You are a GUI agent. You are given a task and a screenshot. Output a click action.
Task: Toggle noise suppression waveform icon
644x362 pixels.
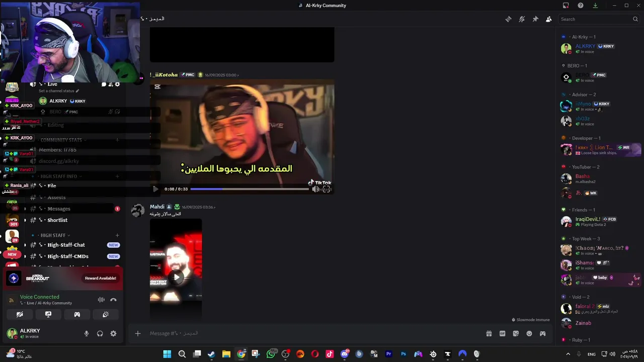101,300
